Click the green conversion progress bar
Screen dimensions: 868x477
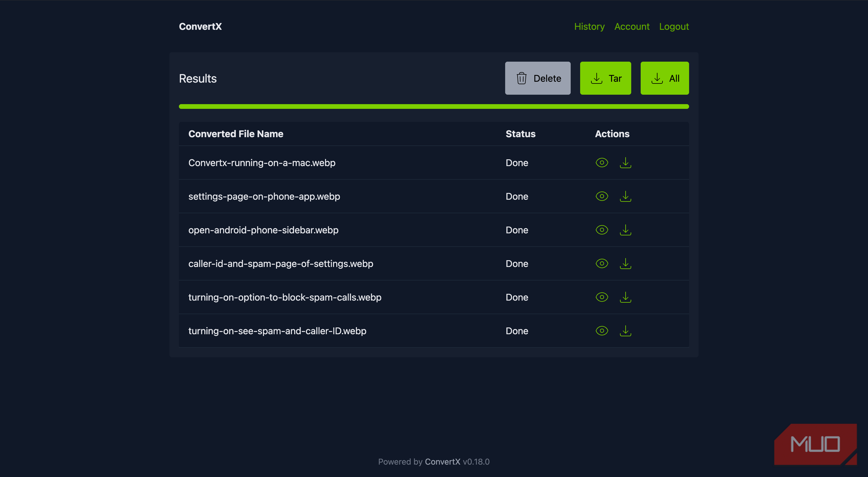[434, 106]
